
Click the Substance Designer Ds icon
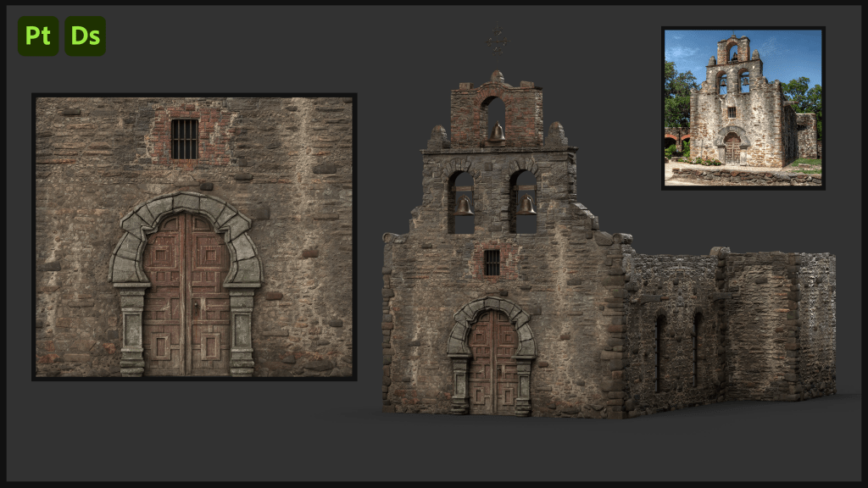[86, 36]
